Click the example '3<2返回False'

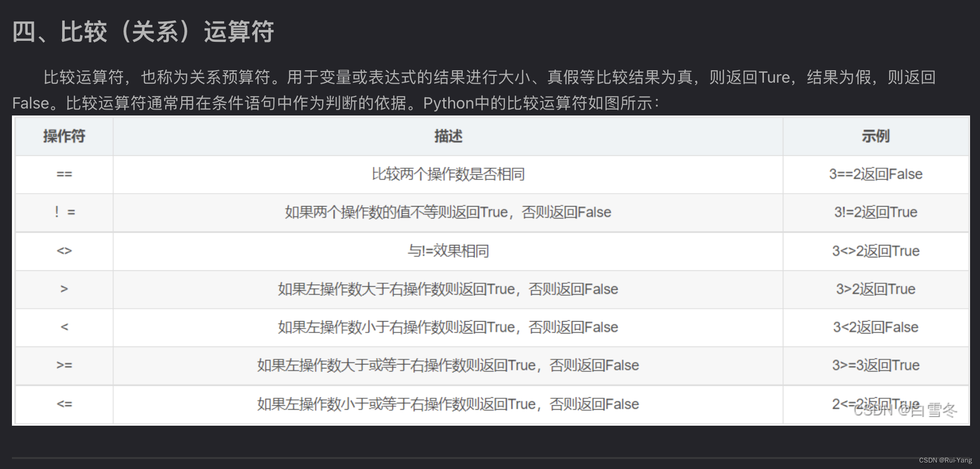tap(876, 327)
